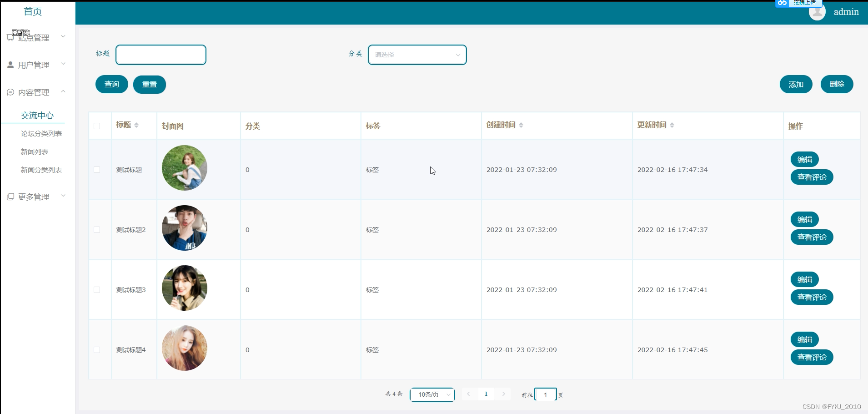Open the 10条/页 page size dropdown
The image size is (868, 414).
click(432, 394)
